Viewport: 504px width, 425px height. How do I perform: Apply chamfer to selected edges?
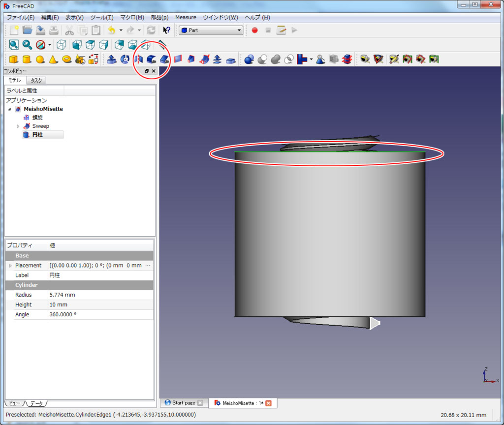(x=164, y=59)
